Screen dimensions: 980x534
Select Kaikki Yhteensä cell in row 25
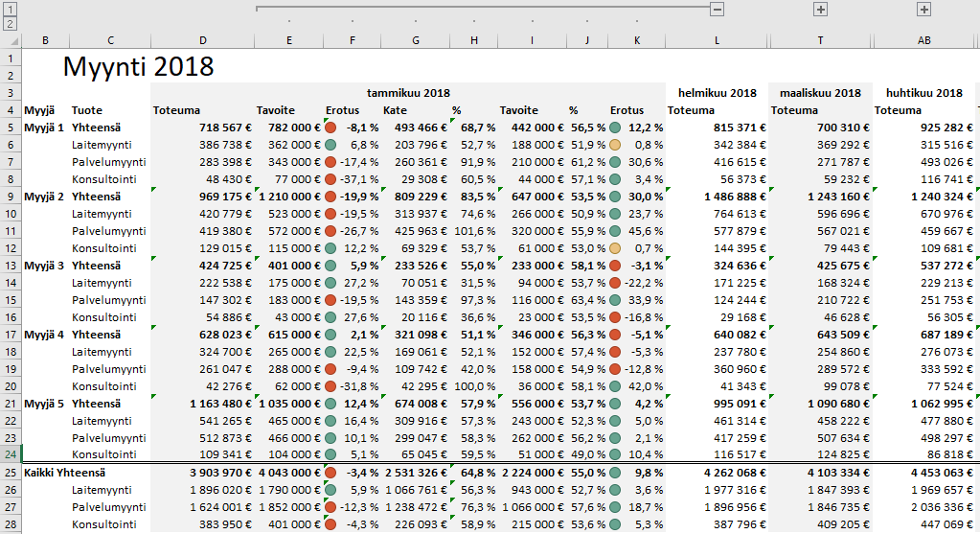click(x=64, y=473)
